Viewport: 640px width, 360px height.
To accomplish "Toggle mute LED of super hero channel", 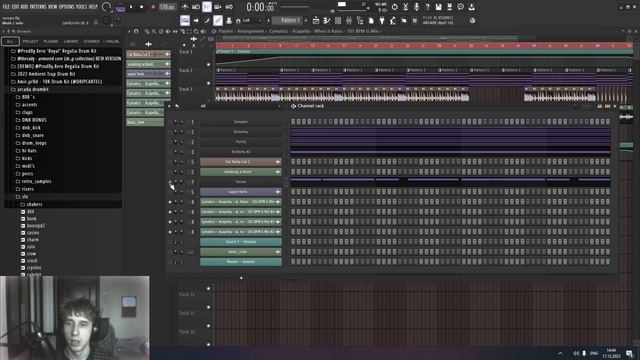I will 170,192.
